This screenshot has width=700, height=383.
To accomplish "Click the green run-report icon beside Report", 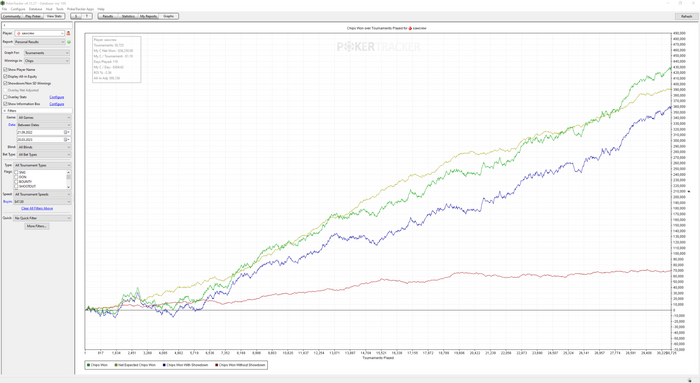I will [69, 42].
